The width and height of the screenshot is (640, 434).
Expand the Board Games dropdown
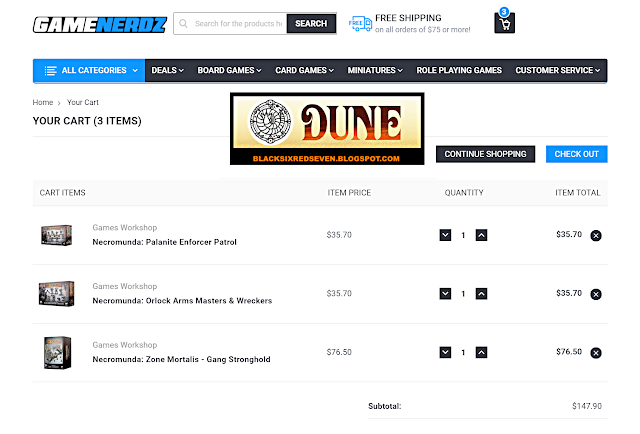229,71
